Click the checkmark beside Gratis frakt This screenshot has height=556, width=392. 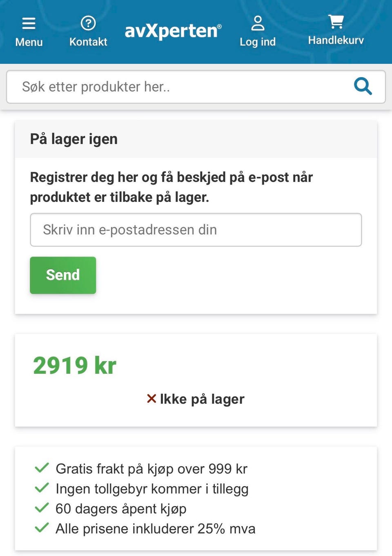coord(42,468)
